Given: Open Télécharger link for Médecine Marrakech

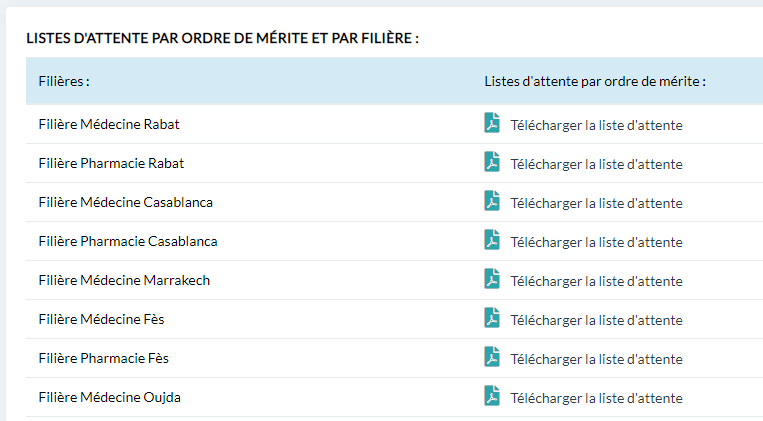Looking at the screenshot, I should [x=596, y=281].
